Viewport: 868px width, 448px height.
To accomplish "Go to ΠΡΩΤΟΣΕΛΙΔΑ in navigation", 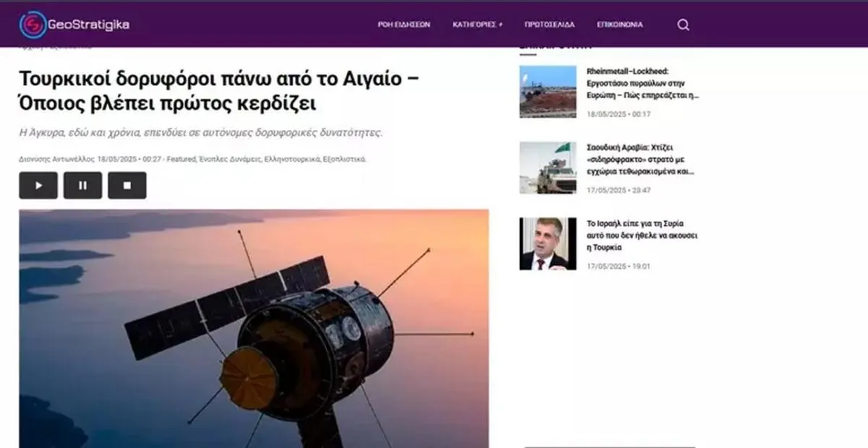I will [550, 25].
